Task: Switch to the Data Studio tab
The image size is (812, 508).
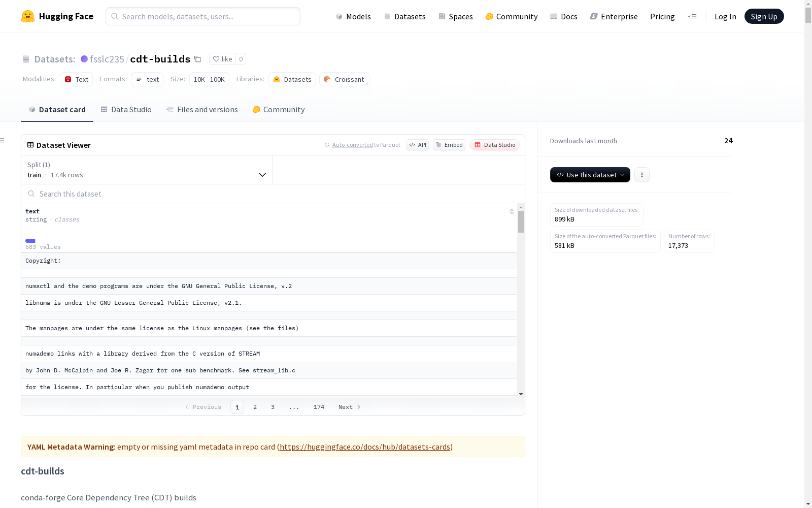Action: click(x=126, y=110)
